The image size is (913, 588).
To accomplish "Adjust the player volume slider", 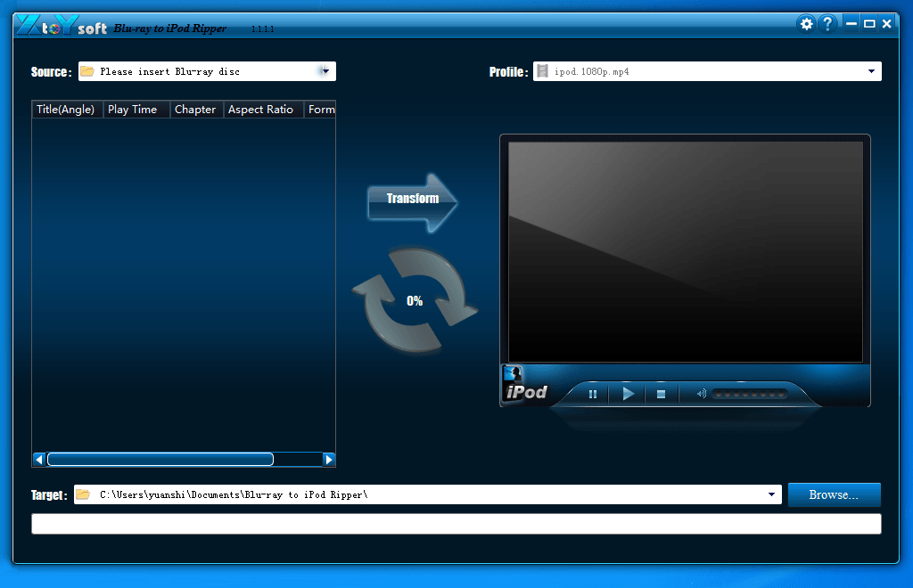I will tap(749, 394).
